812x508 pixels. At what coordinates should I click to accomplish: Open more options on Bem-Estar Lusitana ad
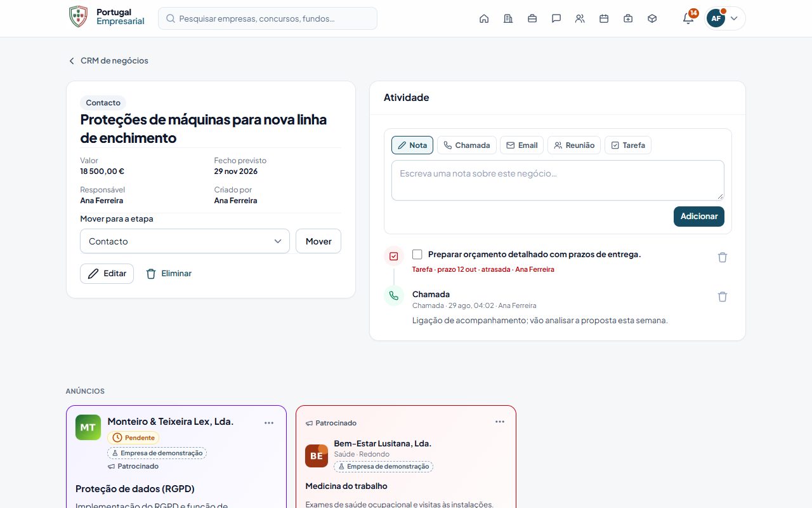[500, 422]
